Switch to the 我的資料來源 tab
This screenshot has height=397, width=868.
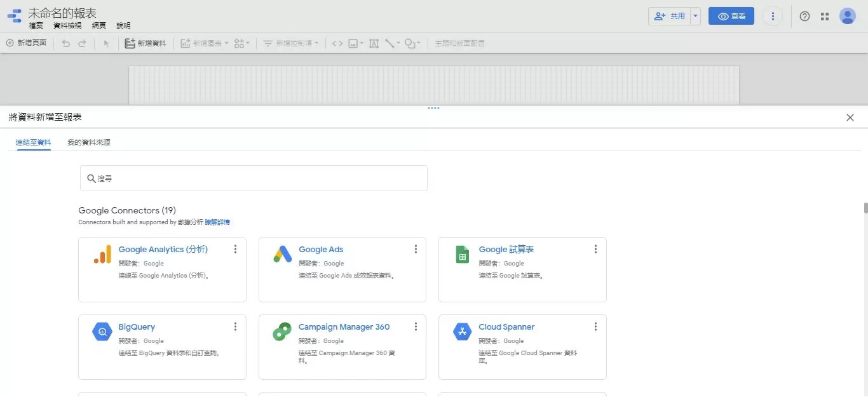[x=88, y=142]
